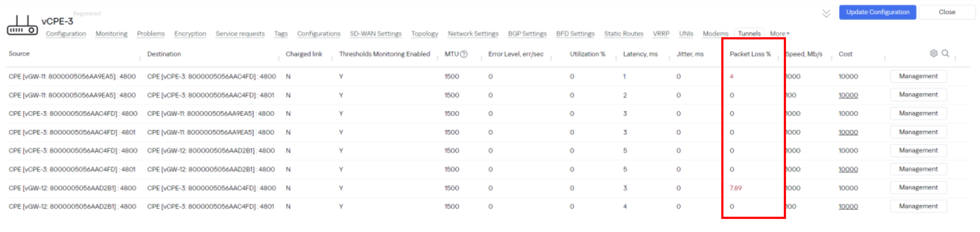Screen dimensions: 980x232
Task: Switch to the Monitoring tab
Action: pyautogui.click(x=111, y=33)
